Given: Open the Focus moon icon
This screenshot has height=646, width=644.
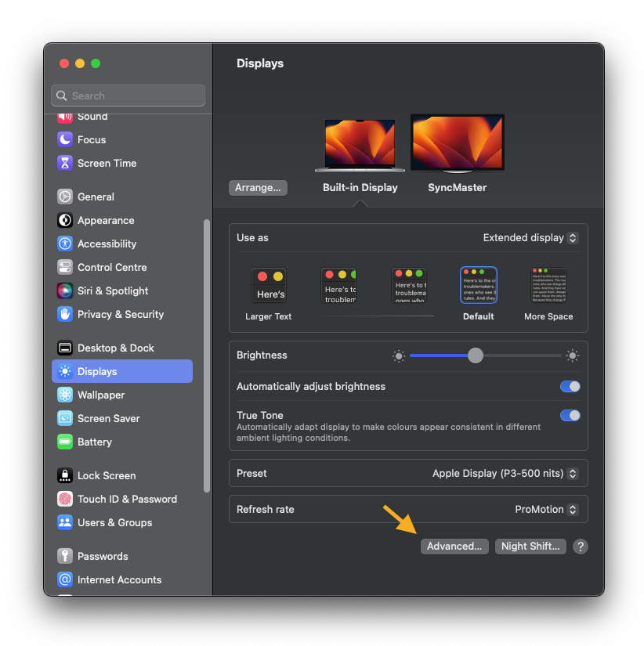Looking at the screenshot, I should (x=65, y=139).
